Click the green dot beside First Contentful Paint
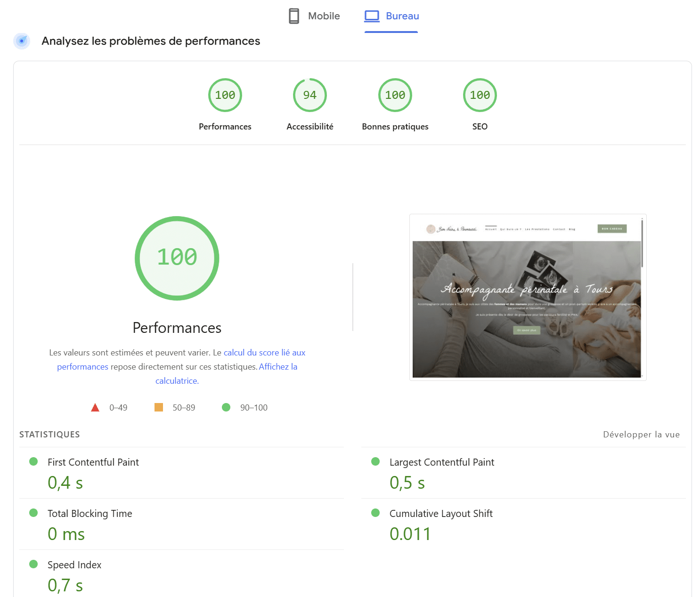The height and width of the screenshot is (597, 700). coord(33,461)
